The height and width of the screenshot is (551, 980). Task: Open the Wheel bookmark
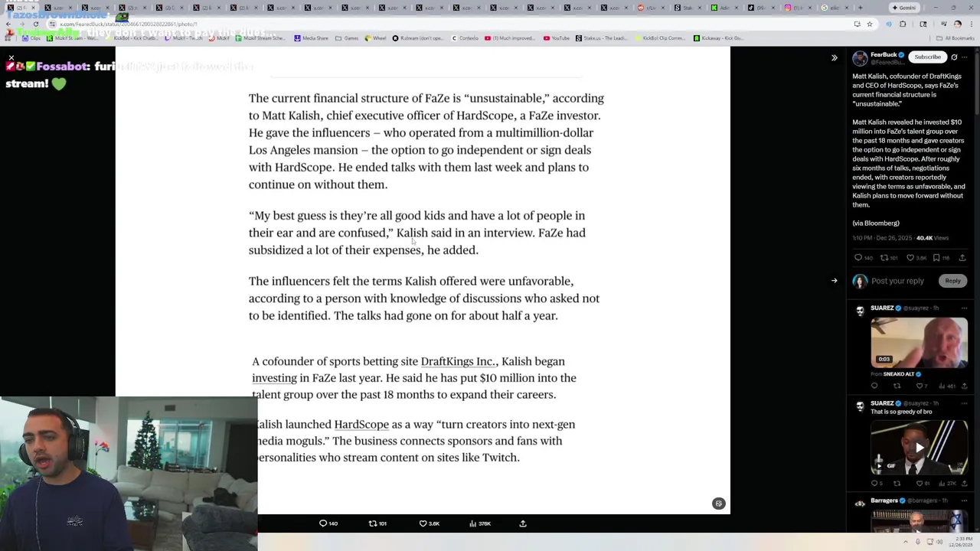[x=375, y=37]
